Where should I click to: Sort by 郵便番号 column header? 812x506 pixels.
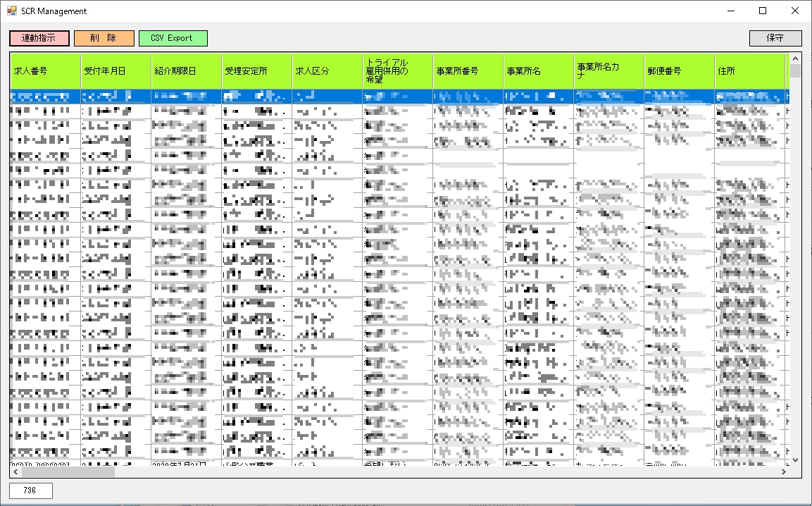pyautogui.click(x=680, y=71)
